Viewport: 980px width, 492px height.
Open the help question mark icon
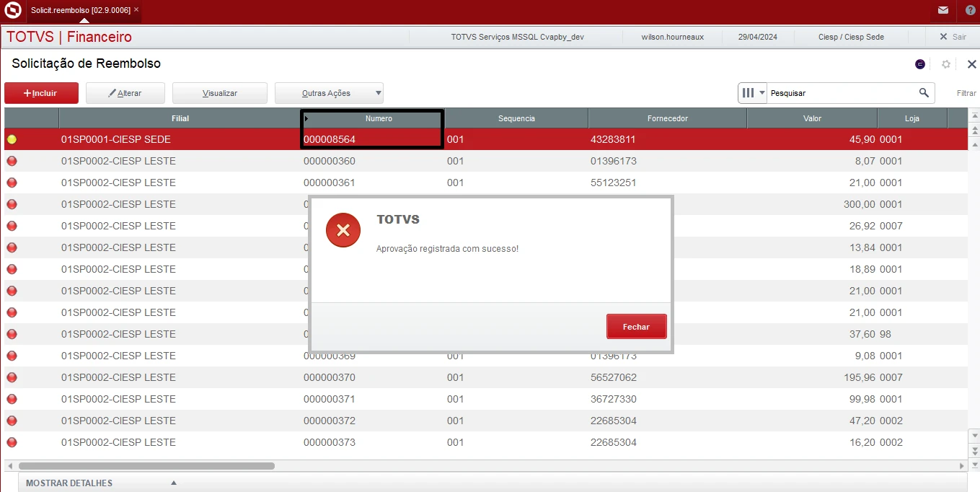click(970, 10)
